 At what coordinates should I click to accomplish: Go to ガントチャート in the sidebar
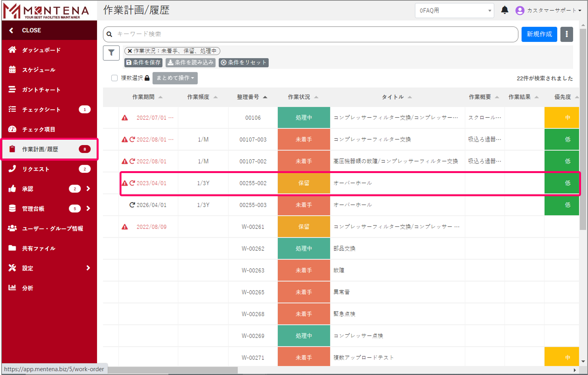click(41, 90)
